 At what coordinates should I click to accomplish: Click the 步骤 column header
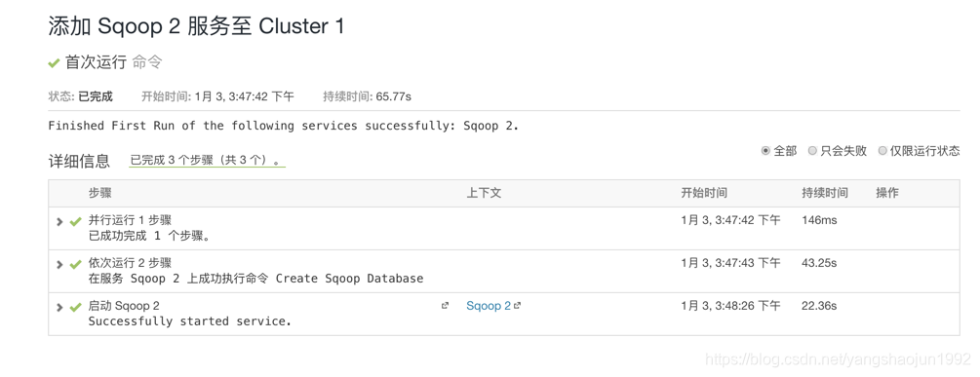pos(100,194)
